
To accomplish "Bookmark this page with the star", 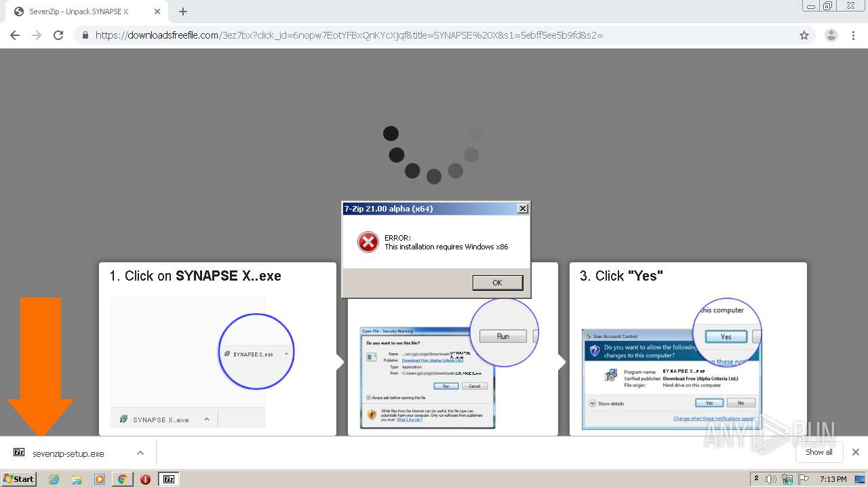I will (x=804, y=35).
